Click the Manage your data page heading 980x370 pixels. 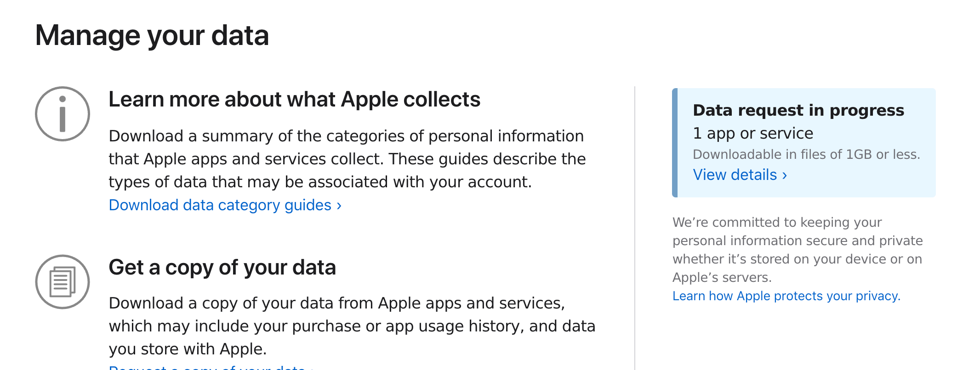[152, 36]
